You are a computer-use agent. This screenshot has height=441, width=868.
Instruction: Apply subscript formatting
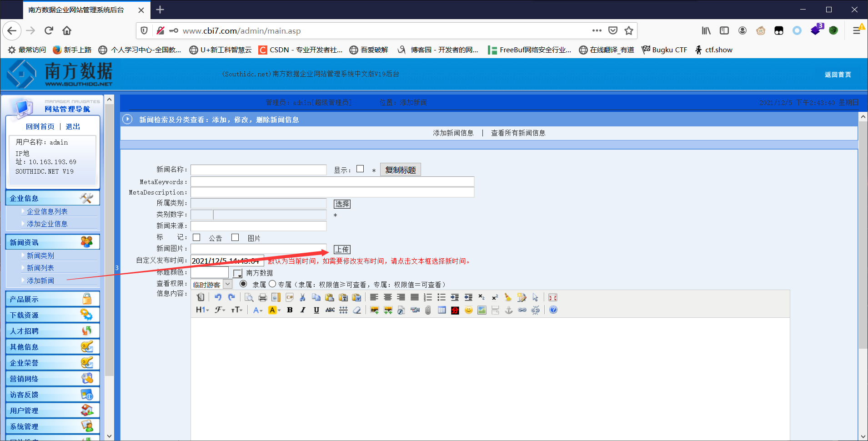(482, 297)
